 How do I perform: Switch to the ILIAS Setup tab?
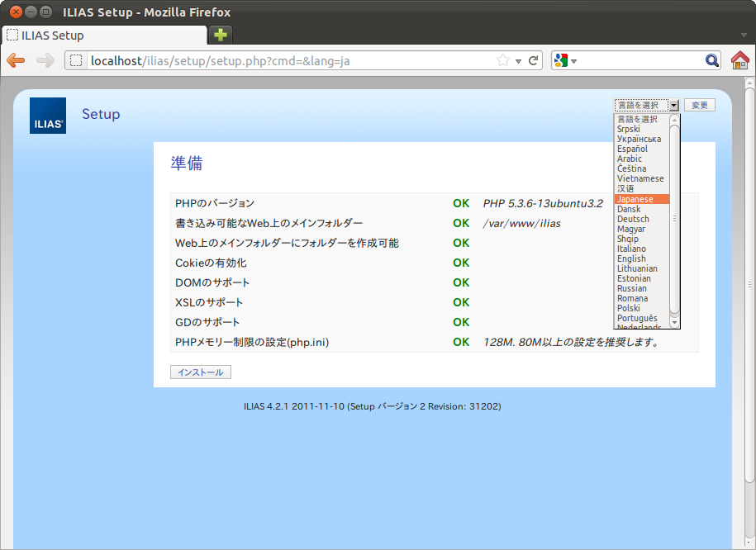coord(103,36)
